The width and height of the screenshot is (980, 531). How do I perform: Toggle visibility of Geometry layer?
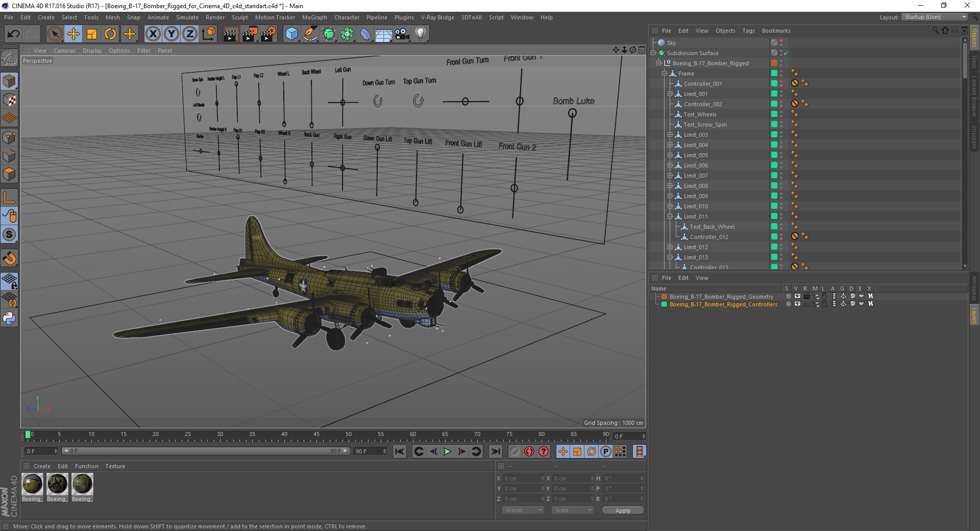pyautogui.click(x=797, y=296)
